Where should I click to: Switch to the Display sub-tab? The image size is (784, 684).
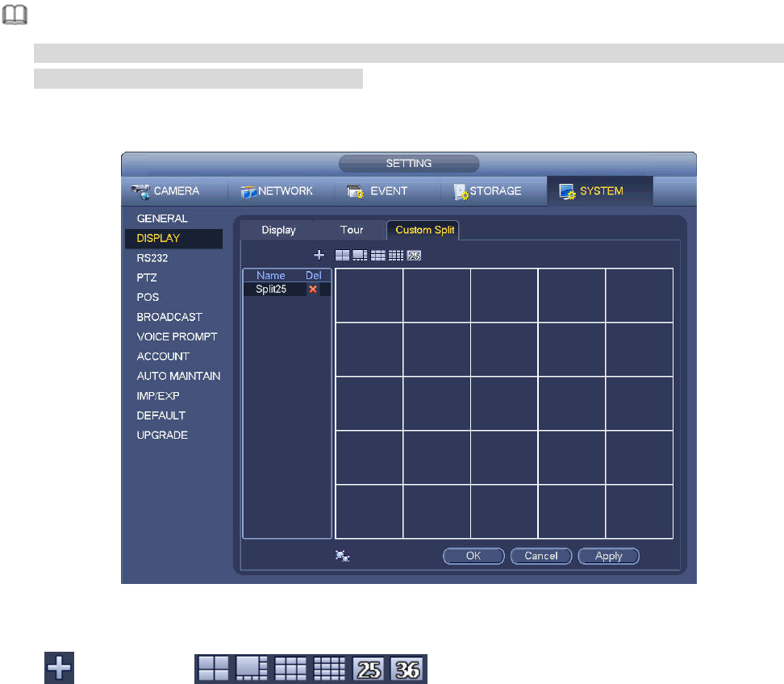pyautogui.click(x=278, y=230)
